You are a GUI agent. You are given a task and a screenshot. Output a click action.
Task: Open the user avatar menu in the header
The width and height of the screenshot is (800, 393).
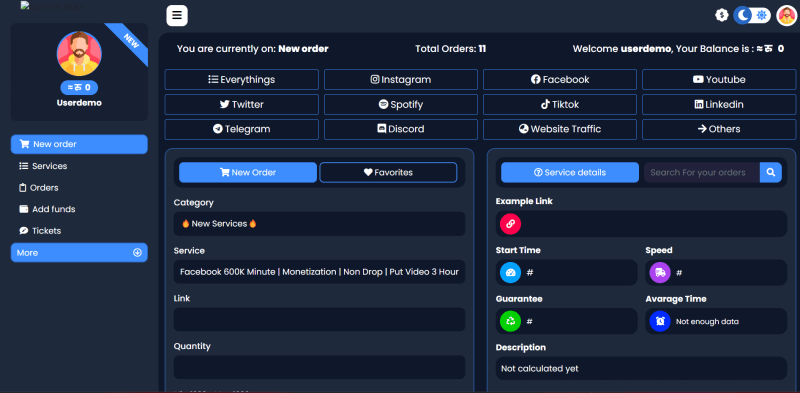pos(786,15)
